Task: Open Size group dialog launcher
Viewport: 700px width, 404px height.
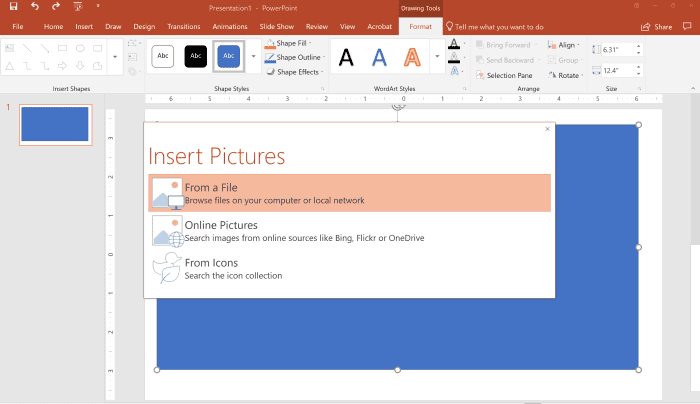Action: click(639, 89)
